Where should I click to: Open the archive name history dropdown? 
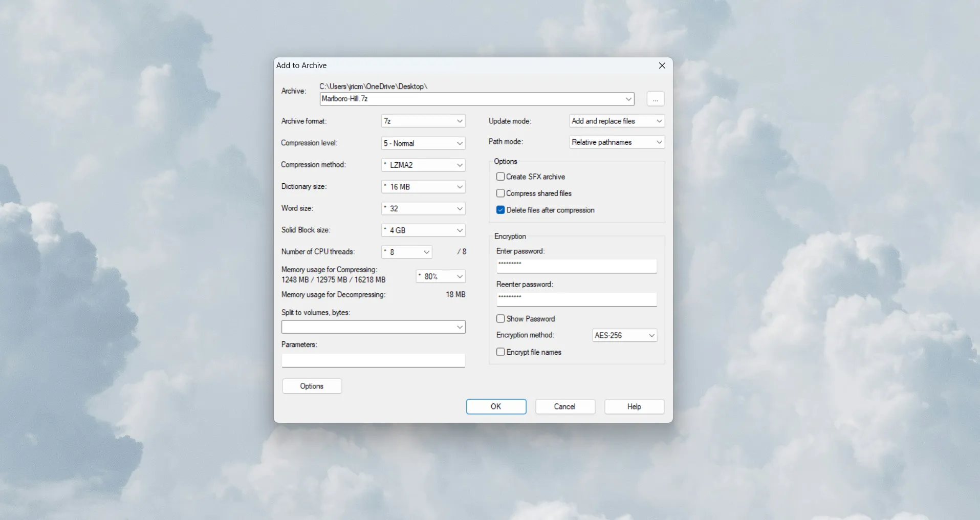627,99
